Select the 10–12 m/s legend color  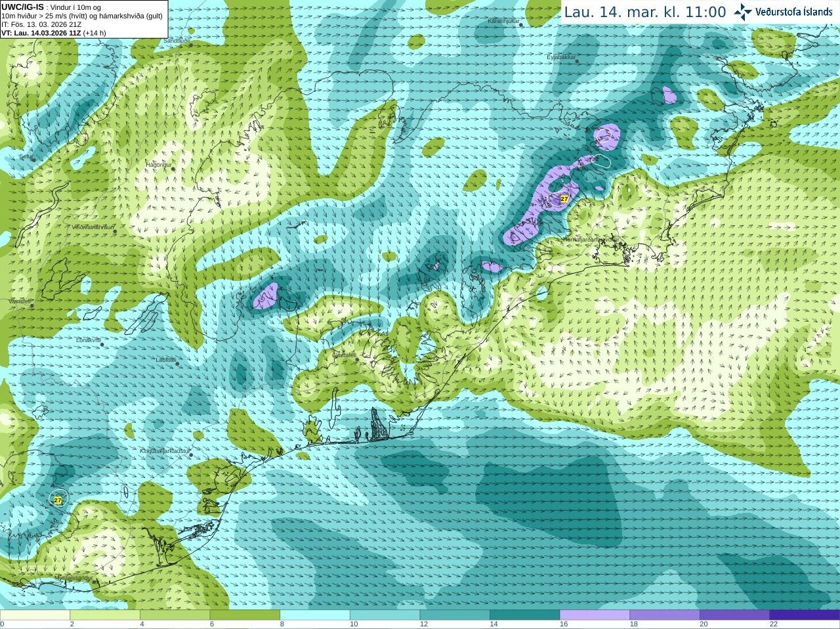point(385,615)
